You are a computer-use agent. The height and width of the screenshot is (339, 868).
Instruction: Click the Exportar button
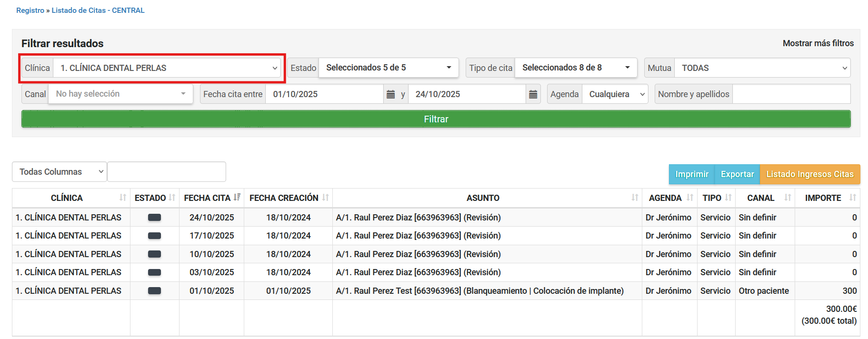[737, 174]
